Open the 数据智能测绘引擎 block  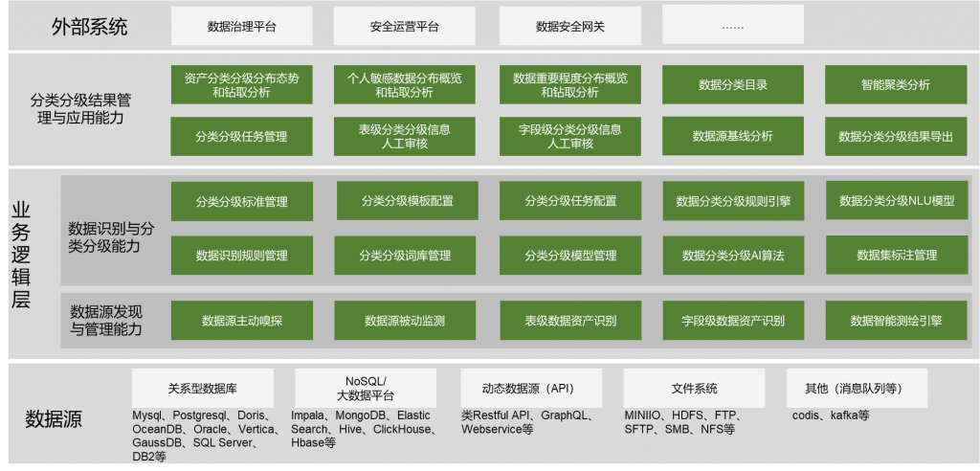pyautogui.click(x=896, y=321)
